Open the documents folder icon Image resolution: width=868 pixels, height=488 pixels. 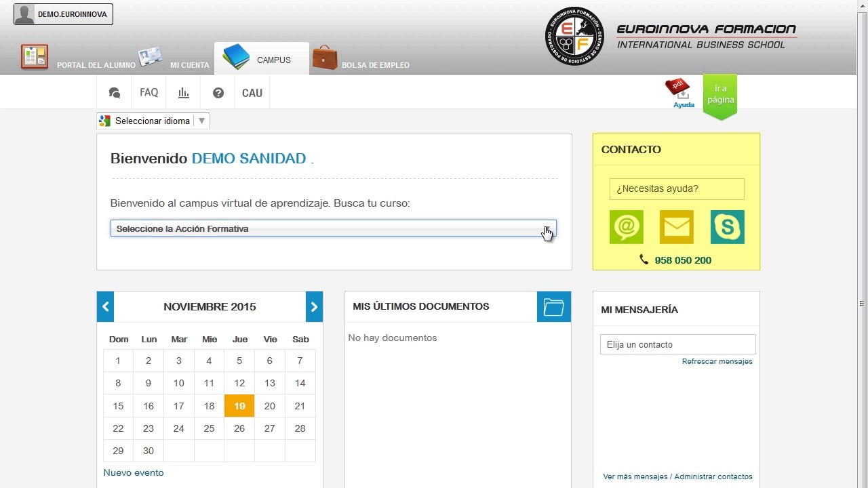(x=554, y=307)
